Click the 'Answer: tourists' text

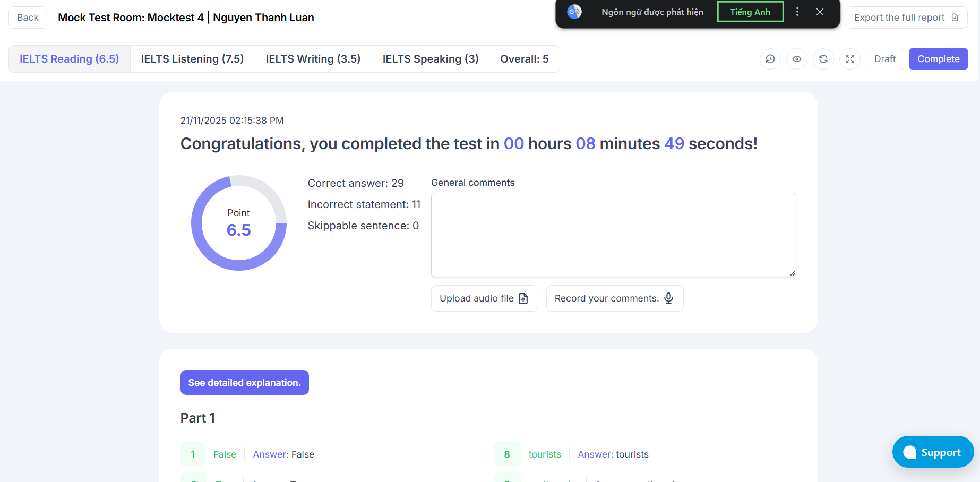point(613,454)
